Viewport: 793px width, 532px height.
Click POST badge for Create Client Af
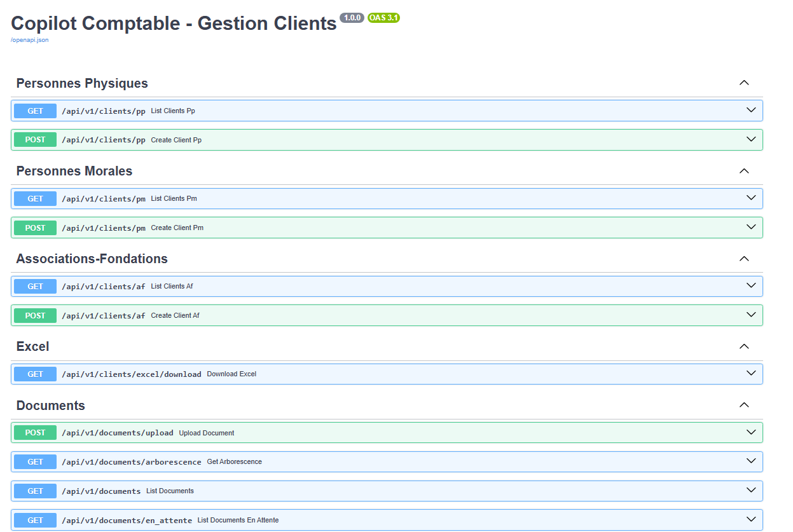(35, 316)
